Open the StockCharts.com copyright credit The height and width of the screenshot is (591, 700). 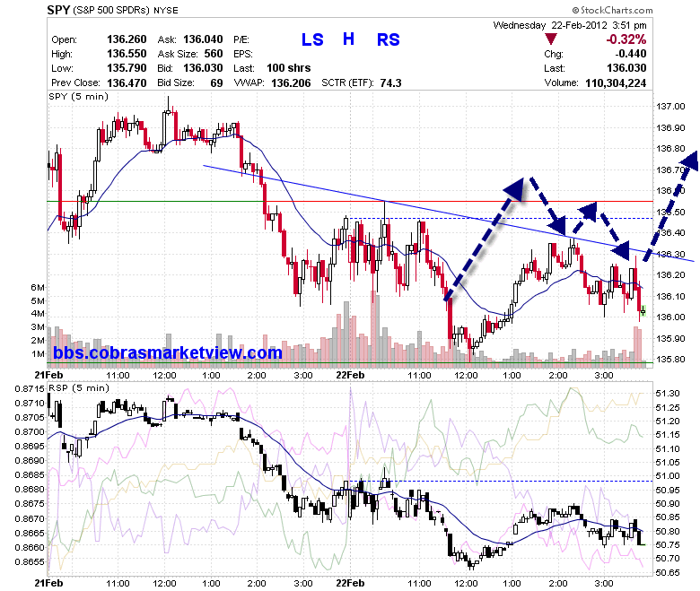612,10
